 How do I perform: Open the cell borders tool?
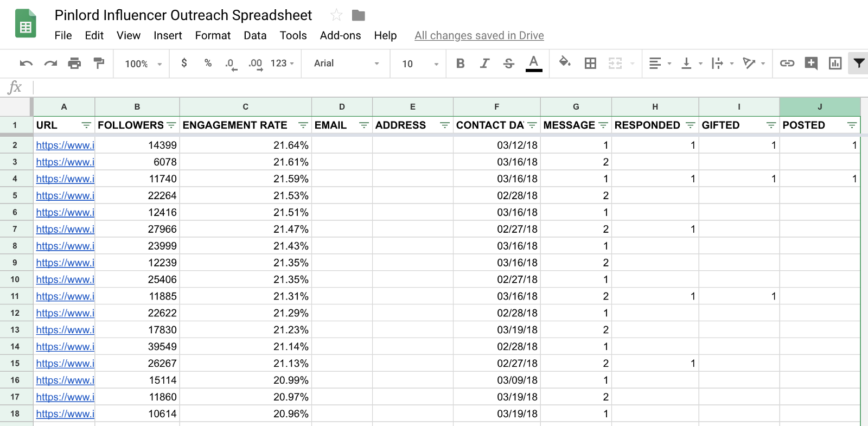590,63
